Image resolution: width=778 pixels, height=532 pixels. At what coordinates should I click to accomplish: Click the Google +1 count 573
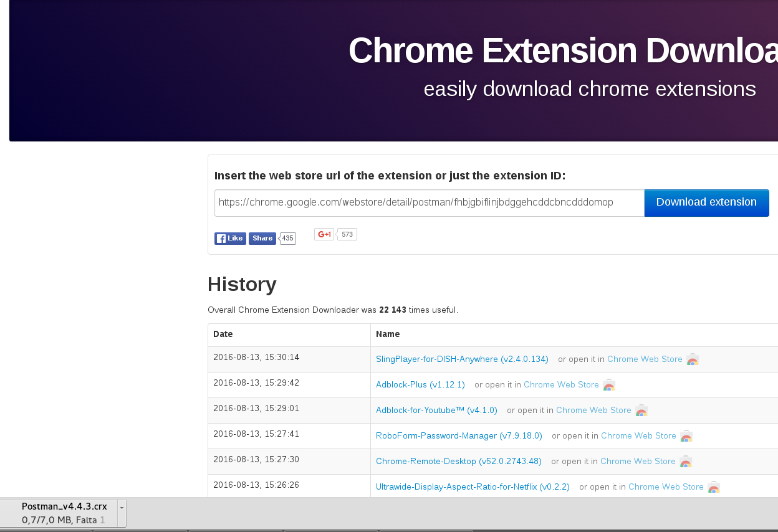click(x=347, y=235)
